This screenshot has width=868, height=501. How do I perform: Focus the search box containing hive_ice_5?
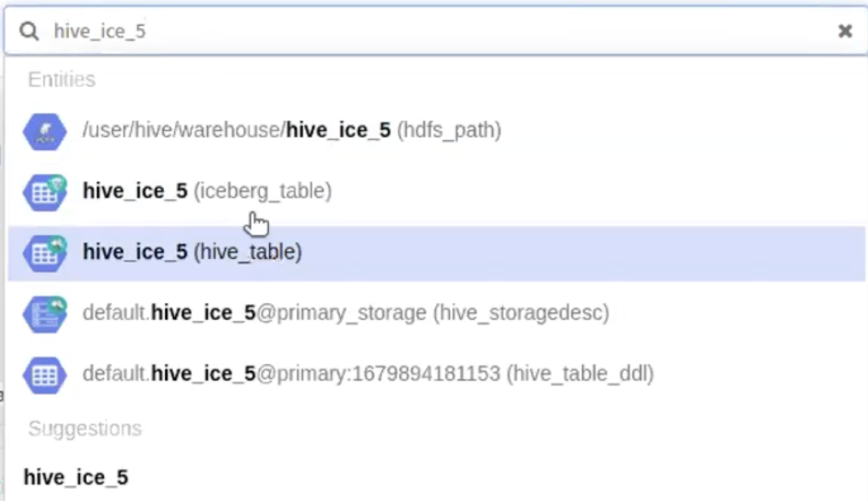click(x=411, y=31)
